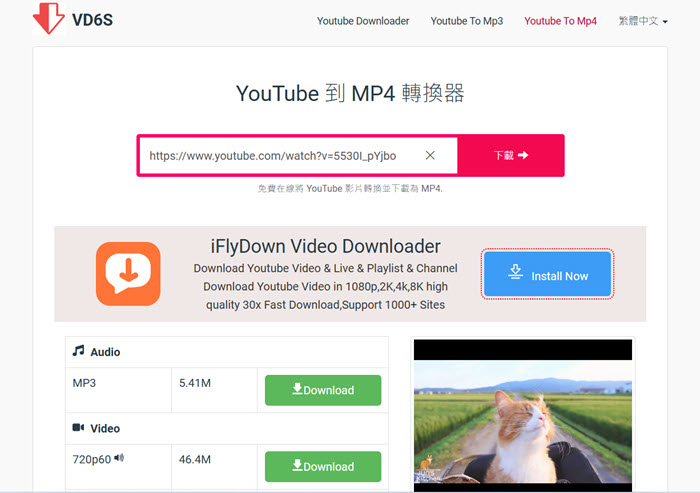Screen dimensions: 700x493
Task: Click the speaker icon beside 720p60
Action: pos(119,458)
